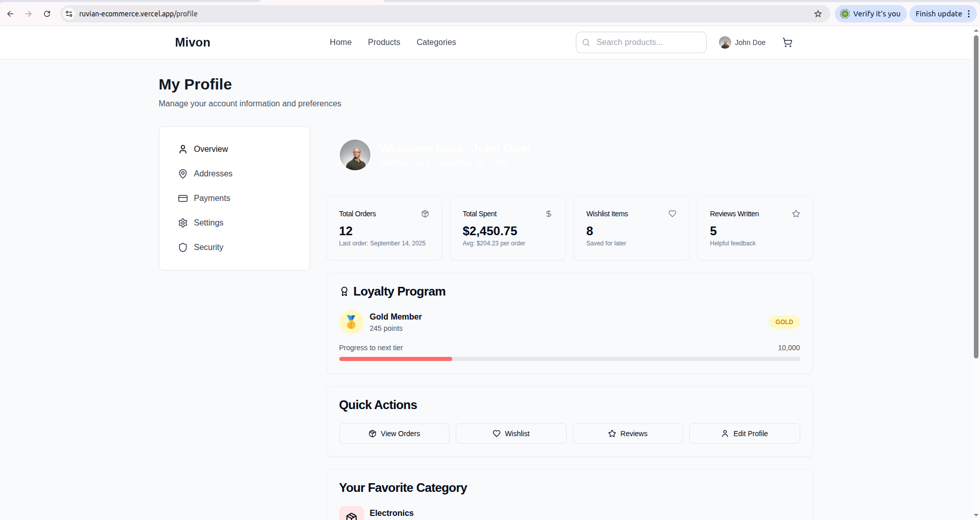Screen dimensions: 980x520
Task: Click John Doe's header avatar
Action: 725,42
